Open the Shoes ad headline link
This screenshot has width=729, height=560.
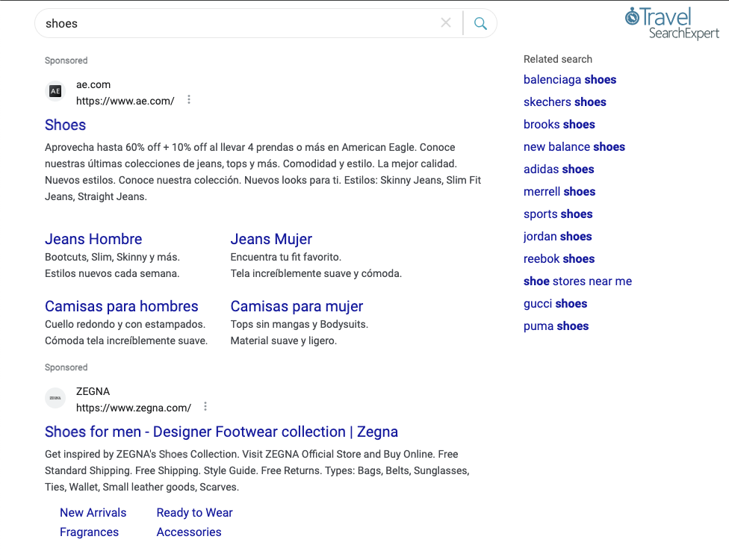pos(66,125)
